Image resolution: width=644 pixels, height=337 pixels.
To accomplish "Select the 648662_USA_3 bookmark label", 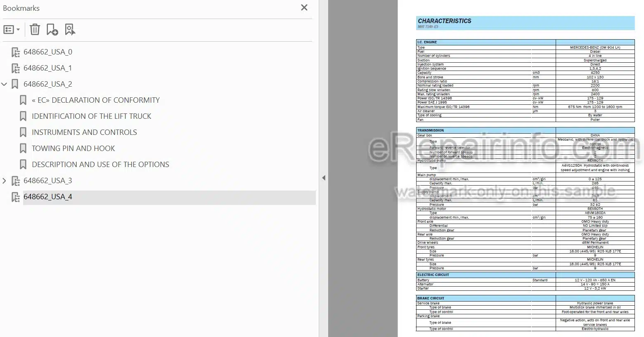I will [48, 181].
